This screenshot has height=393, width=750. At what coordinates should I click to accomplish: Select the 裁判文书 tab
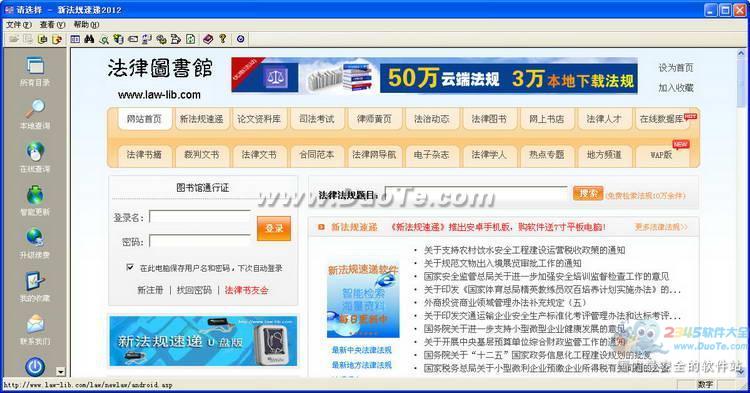[x=201, y=155]
